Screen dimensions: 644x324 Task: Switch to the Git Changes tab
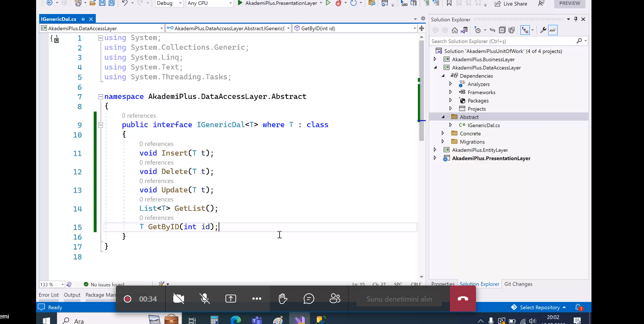click(x=518, y=284)
